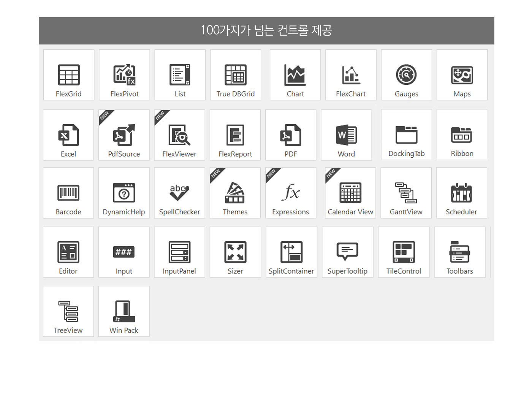Open the Excel control icon
Screen dimensions: 532x393
[68, 135]
